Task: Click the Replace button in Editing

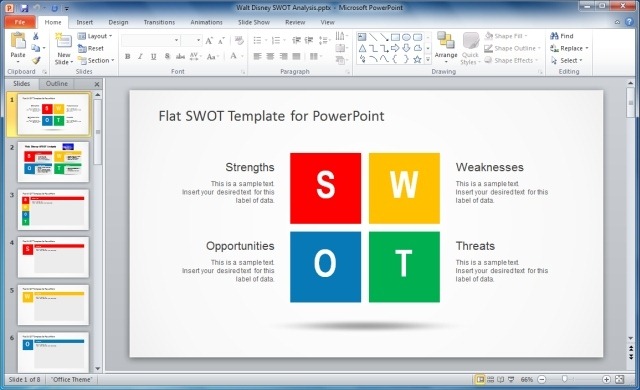Action: [x=569, y=48]
